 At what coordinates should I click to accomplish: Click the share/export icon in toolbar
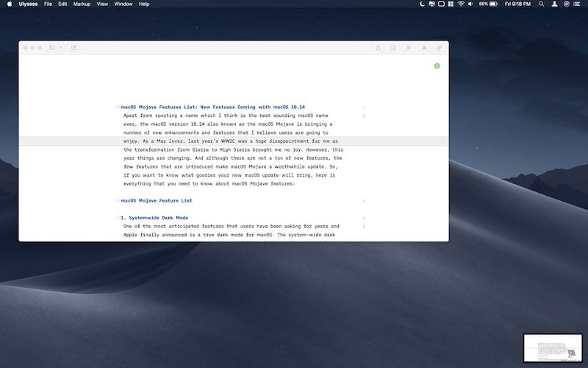pyautogui.click(x=379, y=48)
